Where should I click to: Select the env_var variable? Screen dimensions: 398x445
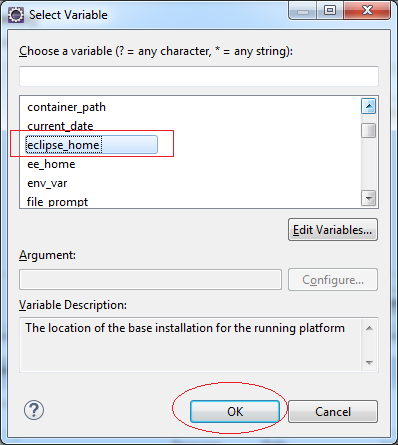click(47, 183)
